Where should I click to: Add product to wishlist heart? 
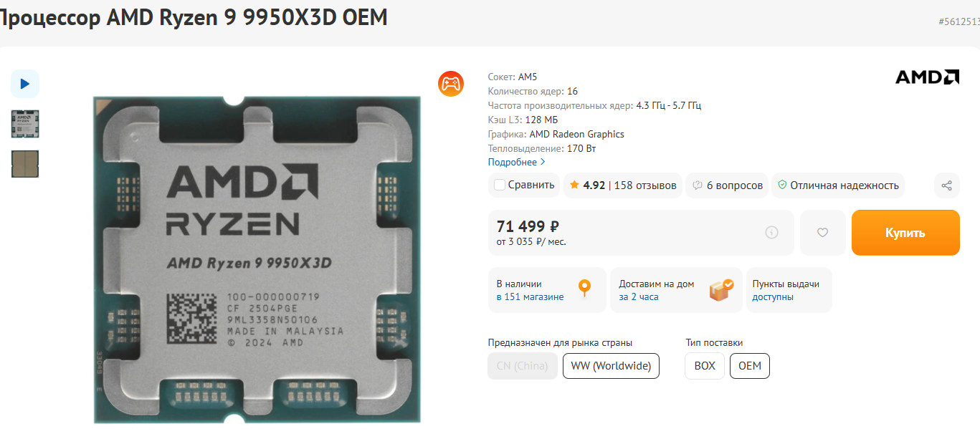[x=822, y=232]
